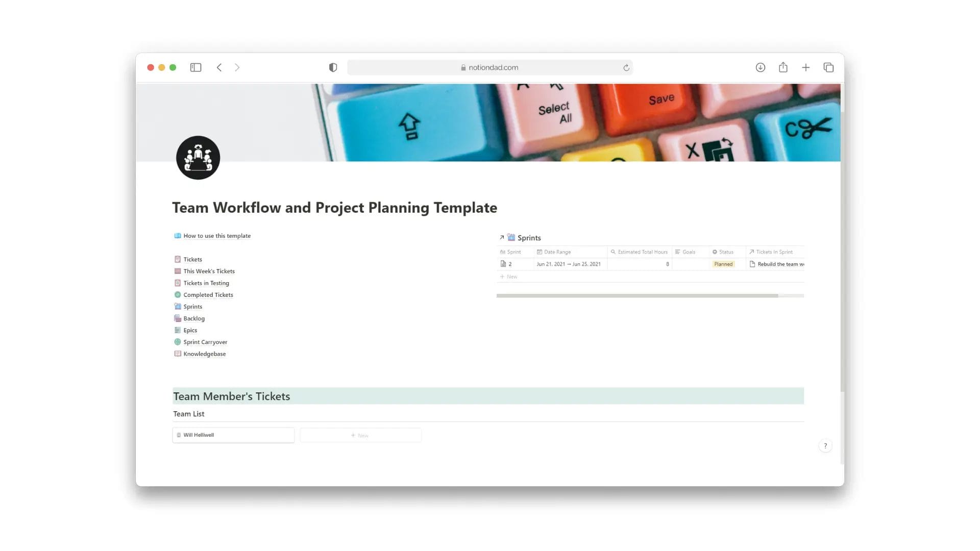Open the Epics section in sidebar
980x551 pixels.
pyautogui.click(x=190, y=330)
